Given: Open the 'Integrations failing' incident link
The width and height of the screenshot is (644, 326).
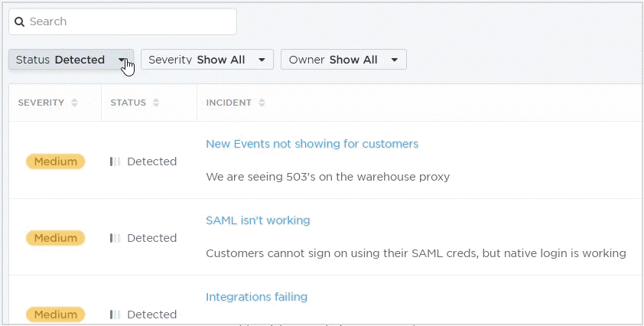Looking at the screenshot, I should pyautogui.click(x=257, y=297).
